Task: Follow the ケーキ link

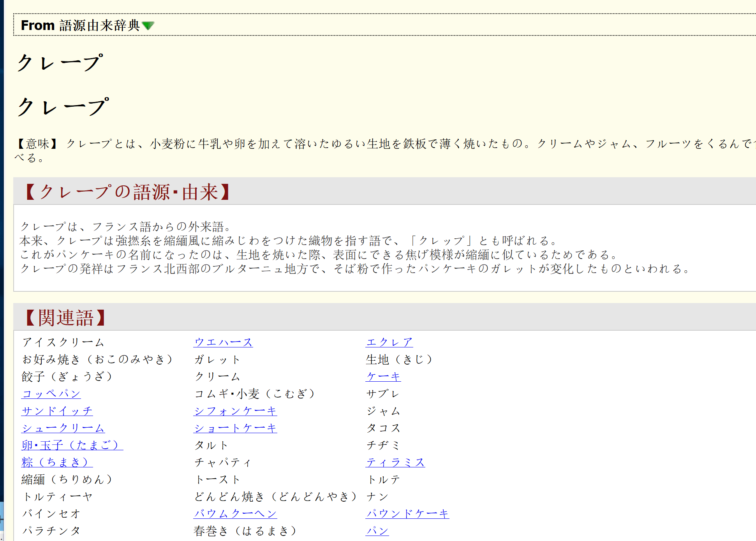Action: [x=383, y=377]
